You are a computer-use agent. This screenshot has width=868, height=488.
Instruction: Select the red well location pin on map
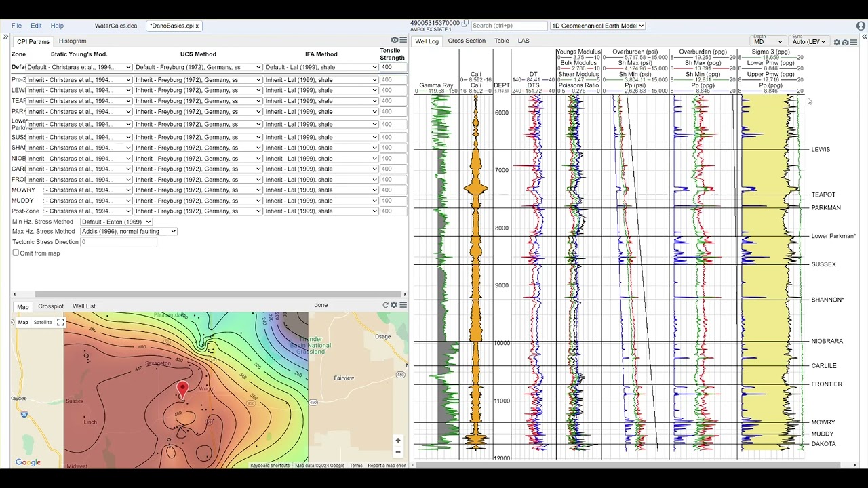click(x=182, y=389)
